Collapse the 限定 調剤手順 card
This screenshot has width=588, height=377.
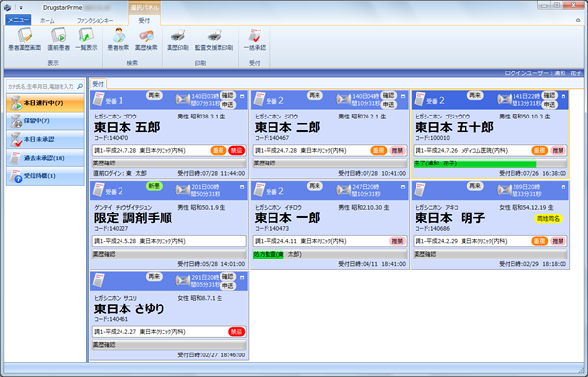pyautogui.click(x=242, y=187)
